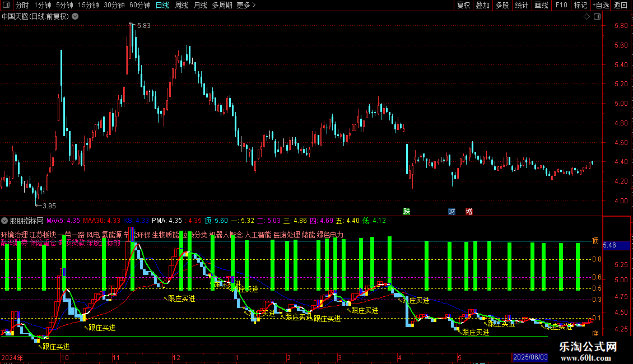Open the F10 company info
633x364 pixels.
(561, 5)
